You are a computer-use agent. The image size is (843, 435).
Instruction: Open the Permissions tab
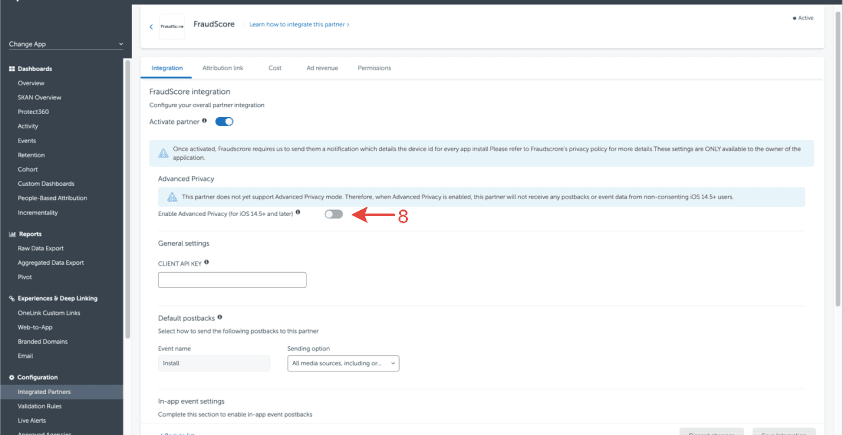point(374,68)
